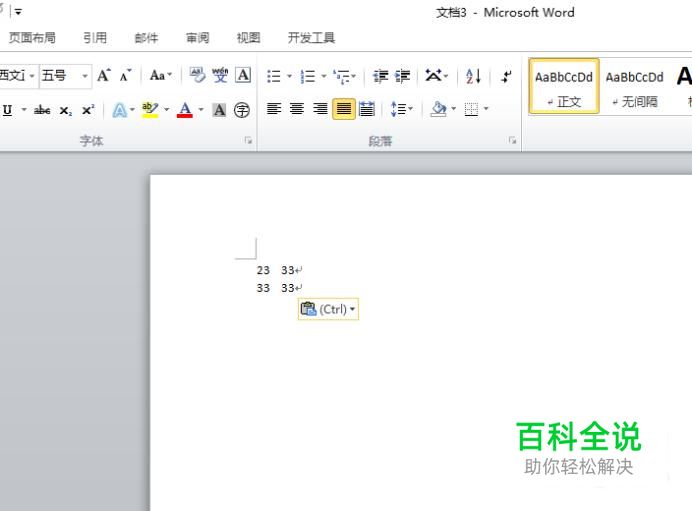Open Customize Quick Access Toolbar arrow
Image resolution: width=692 pixels, height=511 pixels.
[x=18, y=12]
